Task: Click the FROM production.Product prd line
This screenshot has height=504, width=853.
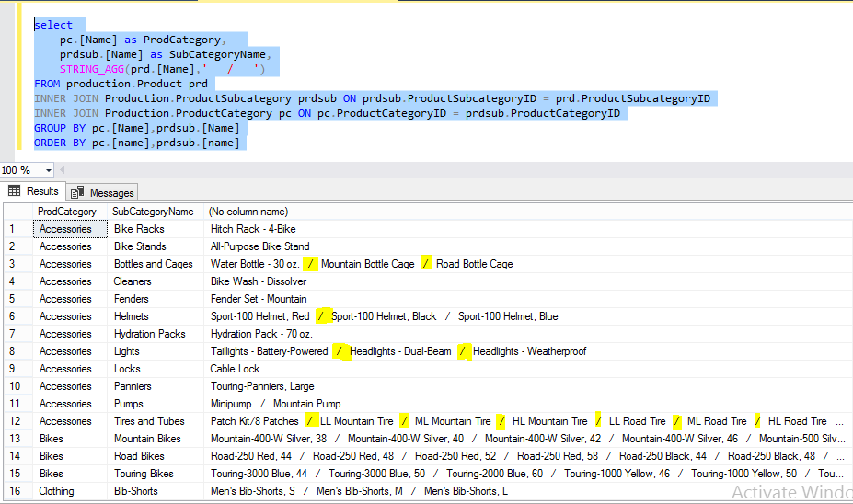Action: [121, 84]
